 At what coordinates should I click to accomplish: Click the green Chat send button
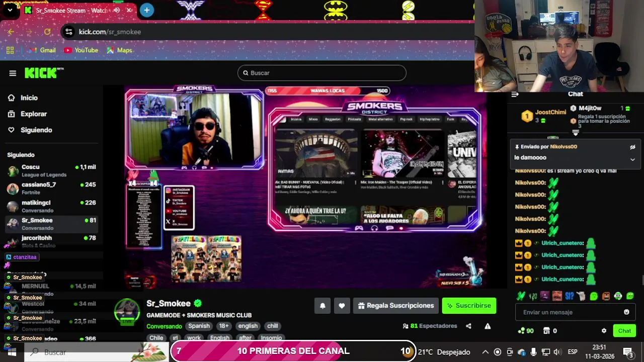tap(624, 331)
